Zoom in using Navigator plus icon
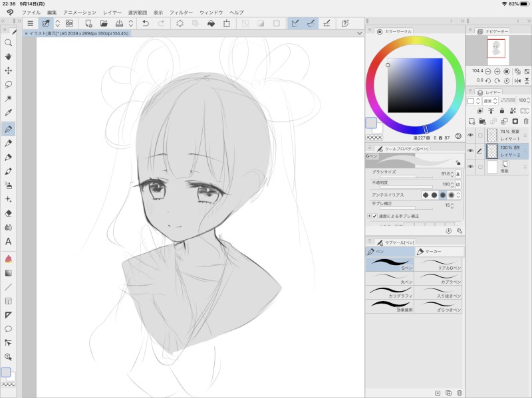This screenshot has height=398, width=532. point(497,71)
